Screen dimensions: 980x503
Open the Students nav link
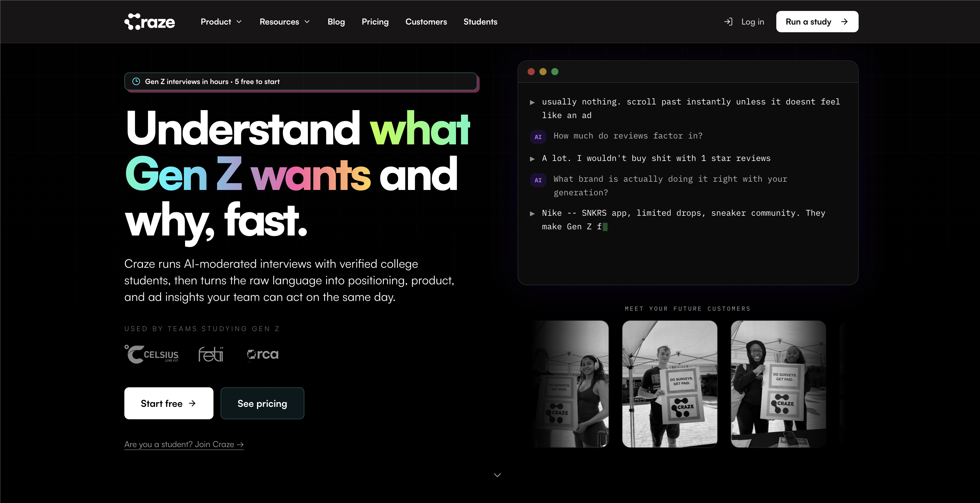click(480, 22)
